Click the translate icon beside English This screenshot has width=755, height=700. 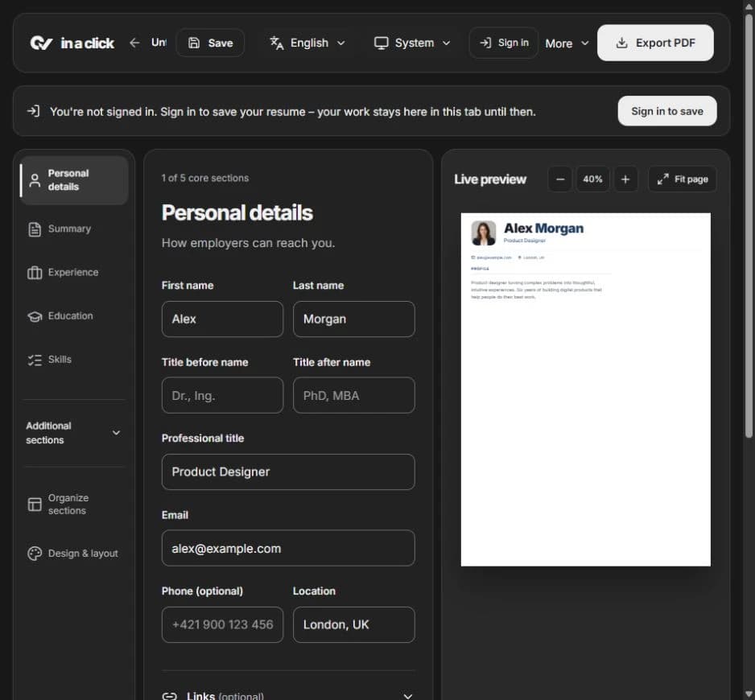[x=276, y=43]
